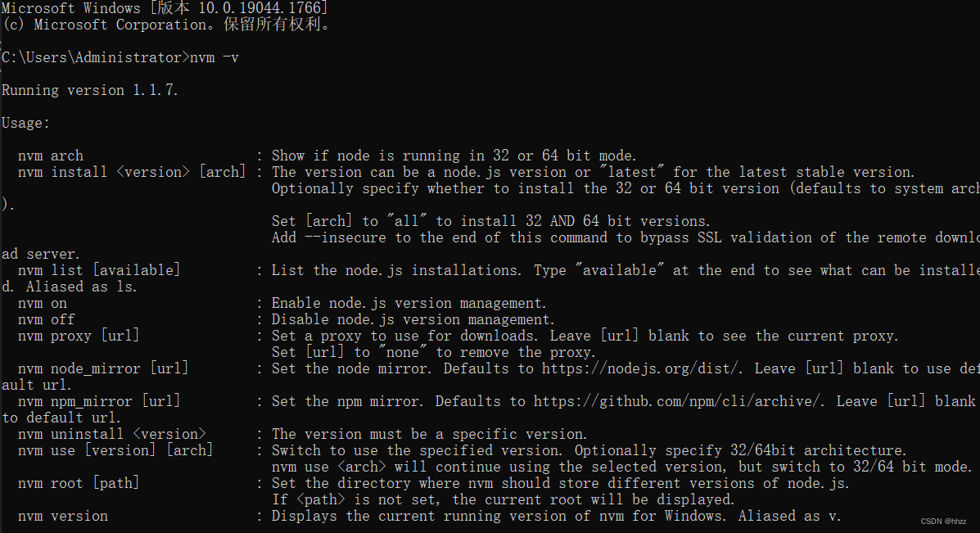Click the "nvm arch" command entry

click(50, 156)
